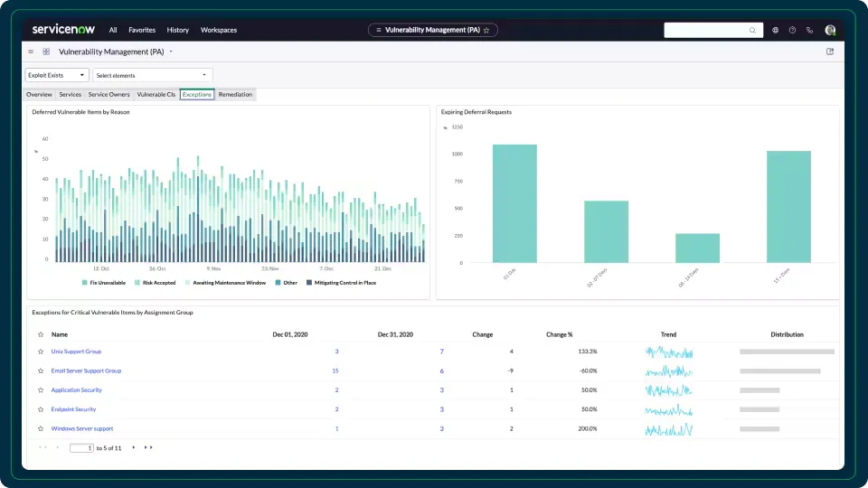Open the Workspaces menu
Viewport: 868px width, 488px height.
point(218,30)
